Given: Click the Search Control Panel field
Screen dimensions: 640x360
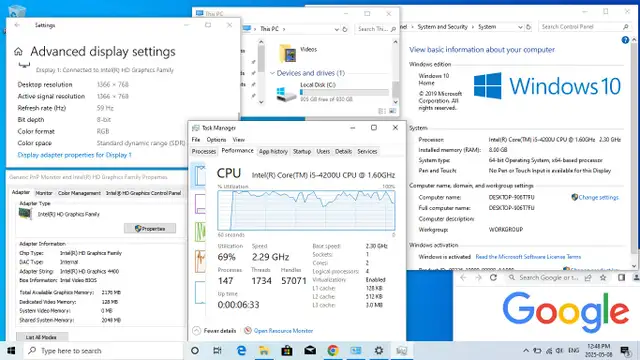Looking at the screenshot, I should click(584, 27).
